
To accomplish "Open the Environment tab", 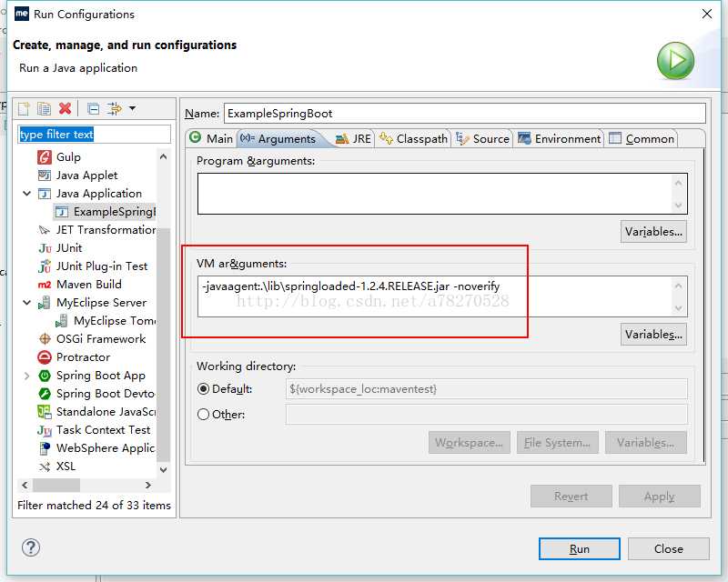I will [559, 138].
